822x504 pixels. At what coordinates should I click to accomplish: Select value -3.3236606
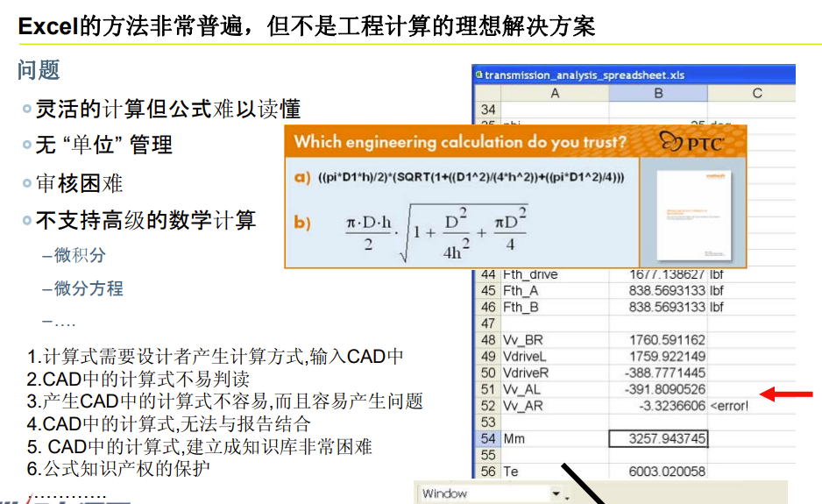[658, 406]
